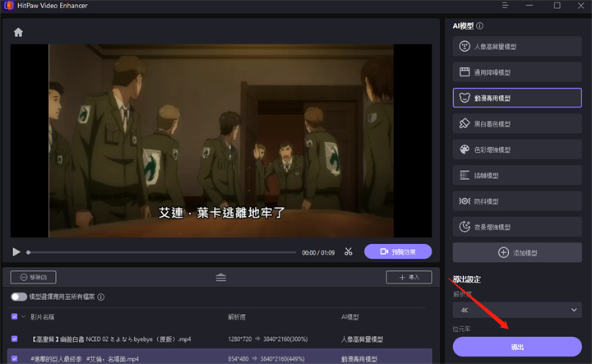Click the 人像高質量模型 cell in file list
Viewport: 592px width, 364px height.
[x=362, y=339]
